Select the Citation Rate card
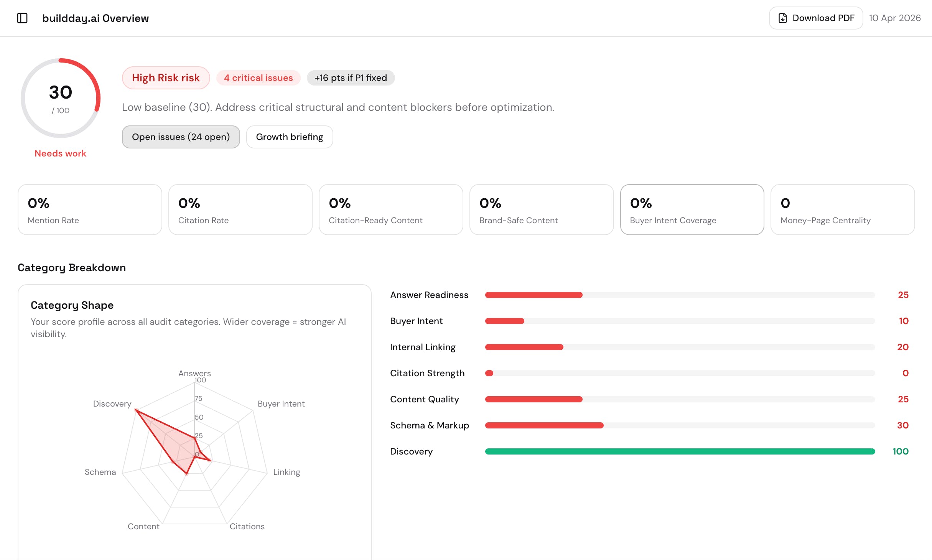 point(240,210)
